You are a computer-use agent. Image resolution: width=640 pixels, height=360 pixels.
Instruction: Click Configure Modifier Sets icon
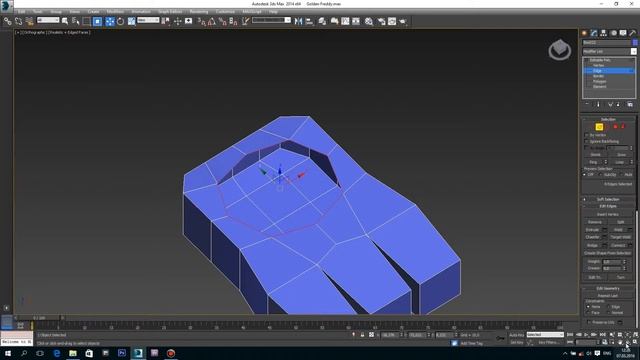pyautogui.click(x=630, y=104)
